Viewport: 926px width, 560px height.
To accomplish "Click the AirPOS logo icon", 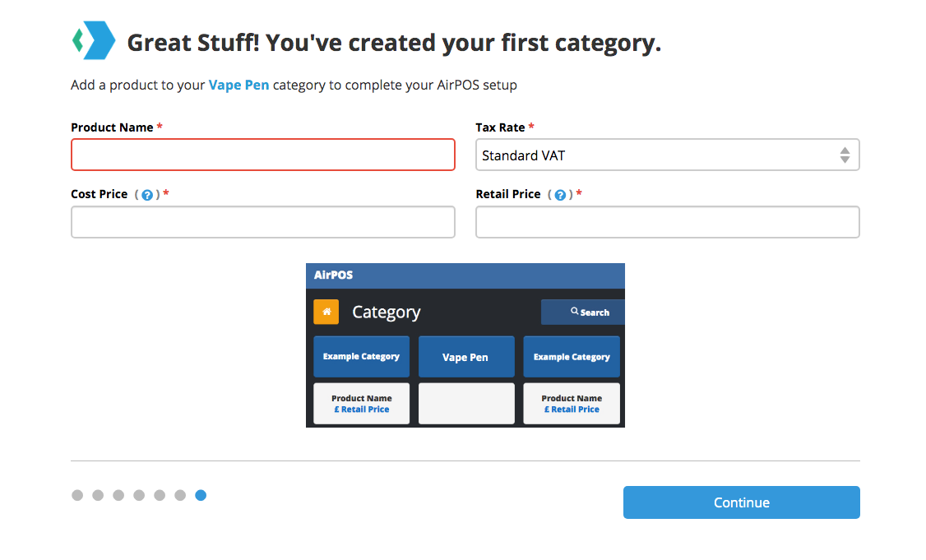I will coord(93,40).
